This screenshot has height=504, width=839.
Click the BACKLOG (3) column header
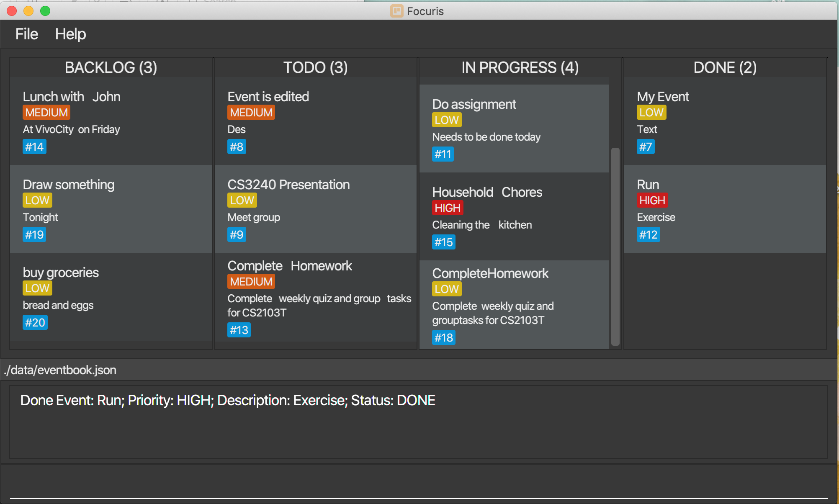click(111, 67)
